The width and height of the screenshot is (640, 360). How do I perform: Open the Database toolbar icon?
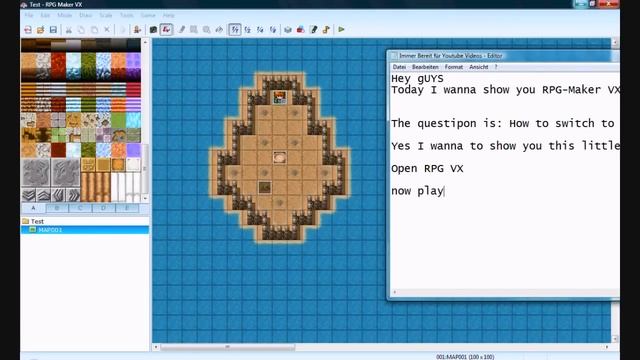click(288, 29)
